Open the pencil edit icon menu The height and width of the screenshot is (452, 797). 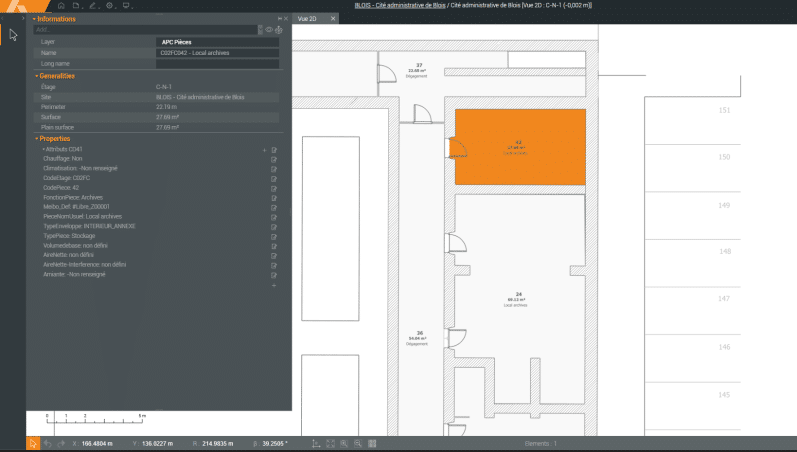click(x=93, y=6)
